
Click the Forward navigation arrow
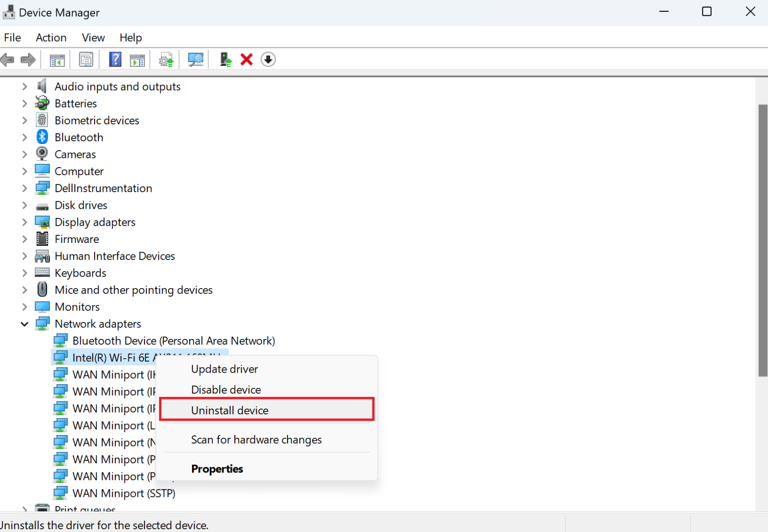[28, 59]
